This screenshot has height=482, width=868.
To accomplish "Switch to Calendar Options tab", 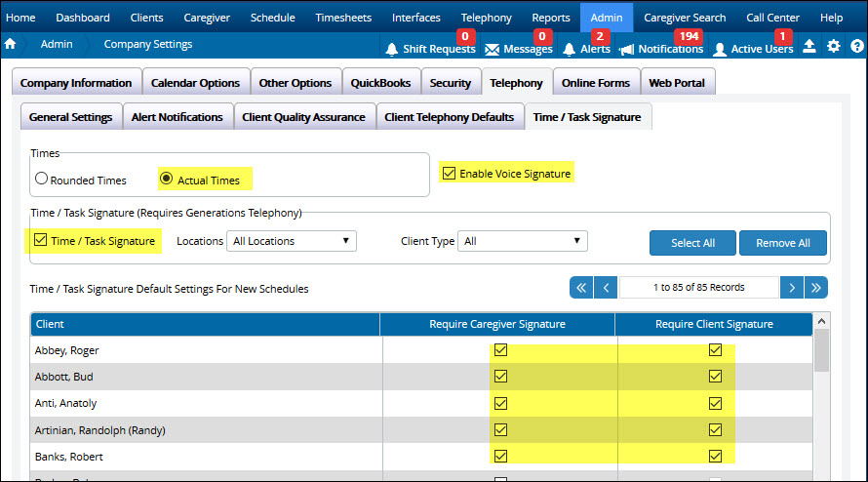I will [x=195, y=83].
